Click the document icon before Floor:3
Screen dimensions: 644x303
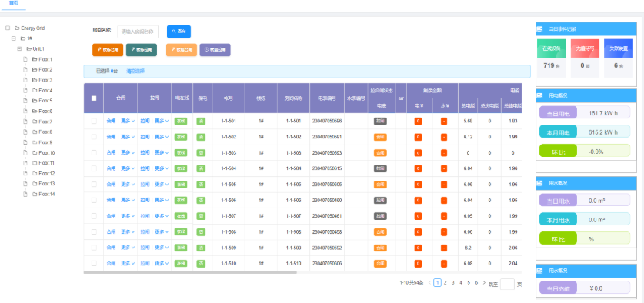coord(25,80)
